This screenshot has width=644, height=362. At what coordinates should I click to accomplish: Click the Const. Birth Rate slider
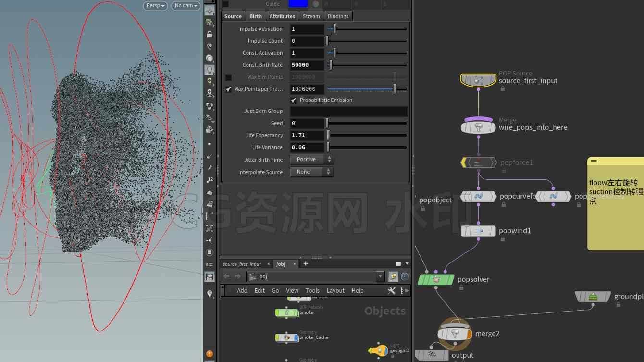(367, 65)
